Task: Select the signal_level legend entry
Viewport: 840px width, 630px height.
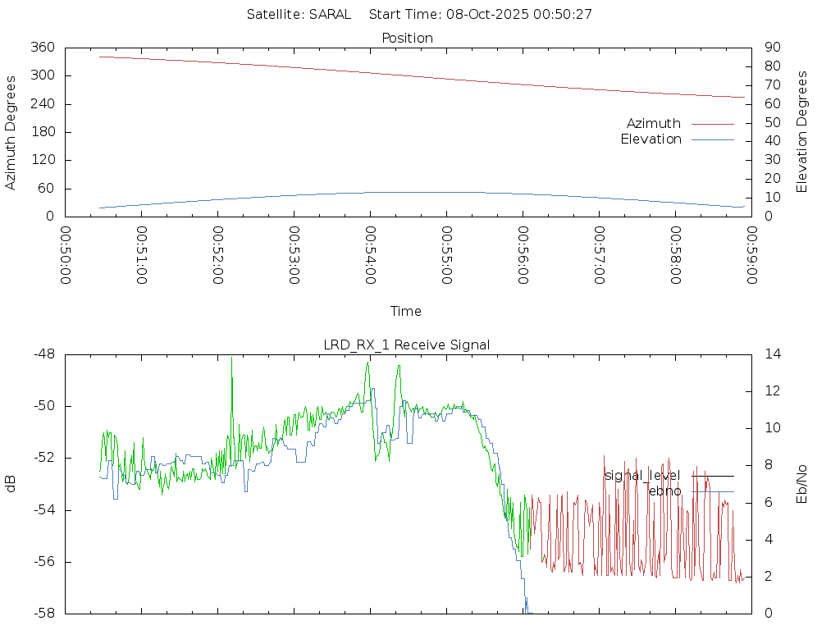Action: click(642, 476)
